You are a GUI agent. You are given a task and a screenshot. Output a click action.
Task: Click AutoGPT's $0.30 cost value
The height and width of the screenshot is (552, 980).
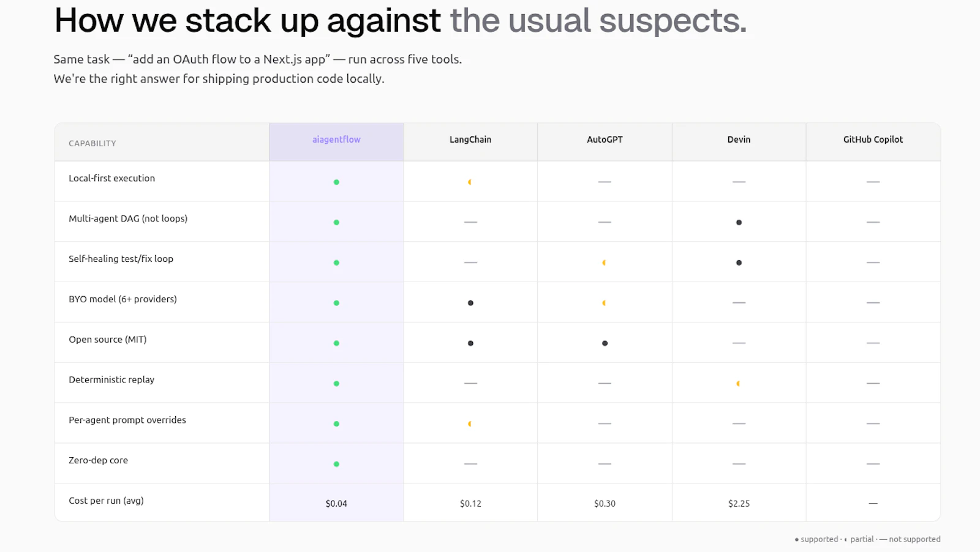(605, 504)
